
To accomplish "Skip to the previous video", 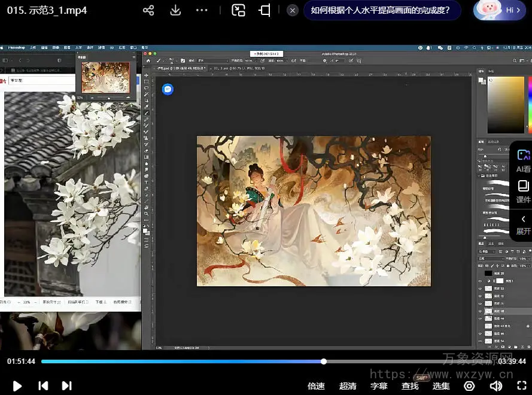I will click(x=43, y=386).
